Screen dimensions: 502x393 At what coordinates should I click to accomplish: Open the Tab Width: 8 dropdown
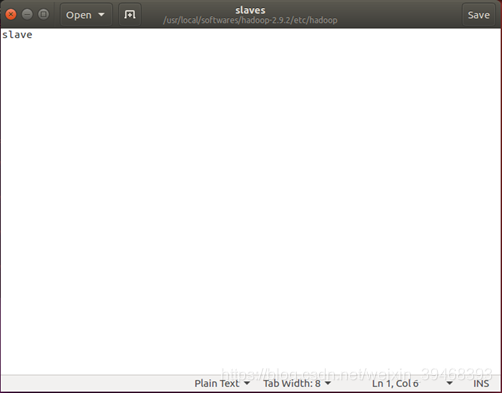[x=297, y=383]
